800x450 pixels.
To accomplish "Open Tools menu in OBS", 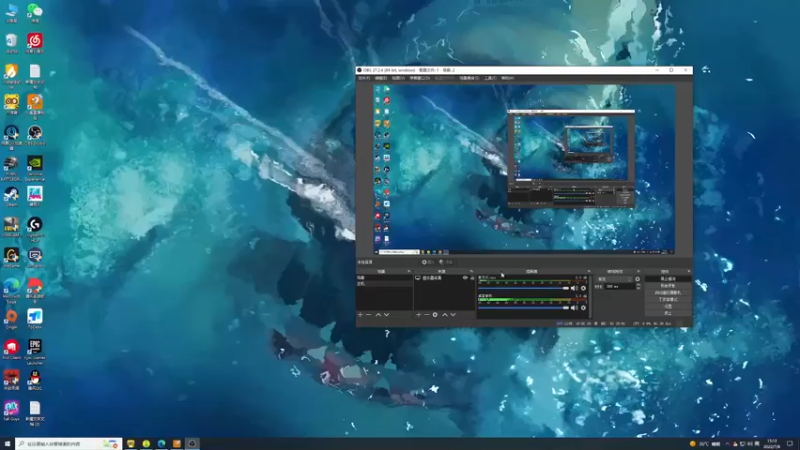I will pos(490,78).
